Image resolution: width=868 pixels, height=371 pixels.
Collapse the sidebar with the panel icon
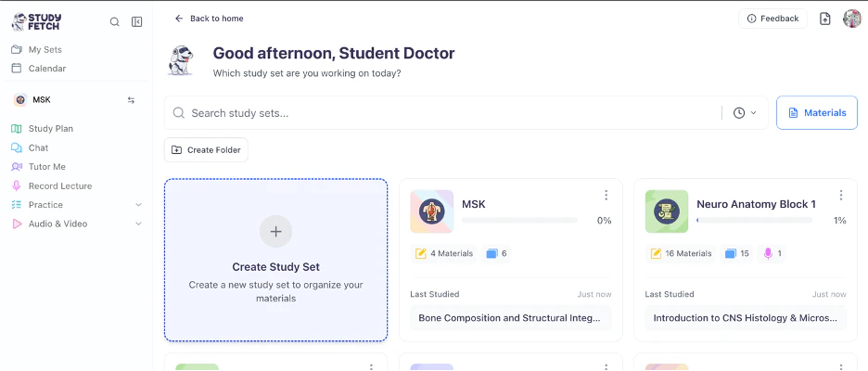[137, 22]
